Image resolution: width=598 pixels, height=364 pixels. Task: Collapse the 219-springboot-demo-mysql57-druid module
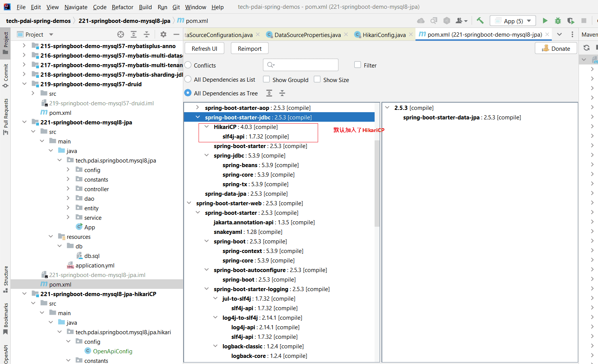(24, 84)
